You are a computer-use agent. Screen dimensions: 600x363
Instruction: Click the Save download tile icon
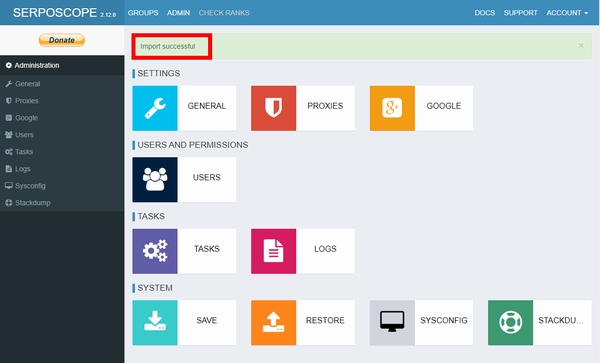point(155,322)
